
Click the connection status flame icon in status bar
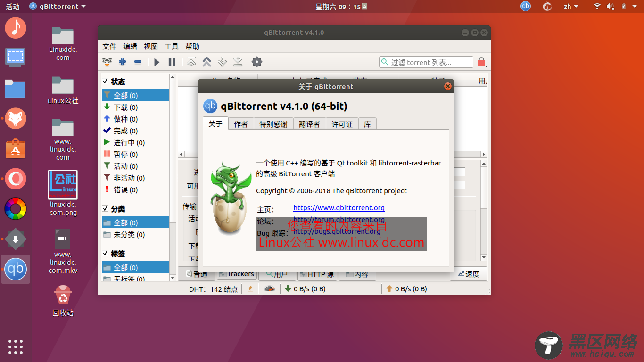(250, 288)
